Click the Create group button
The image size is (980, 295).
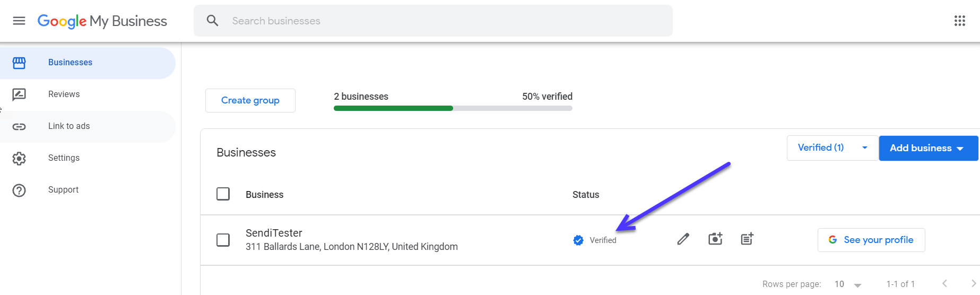click(250, 100)
